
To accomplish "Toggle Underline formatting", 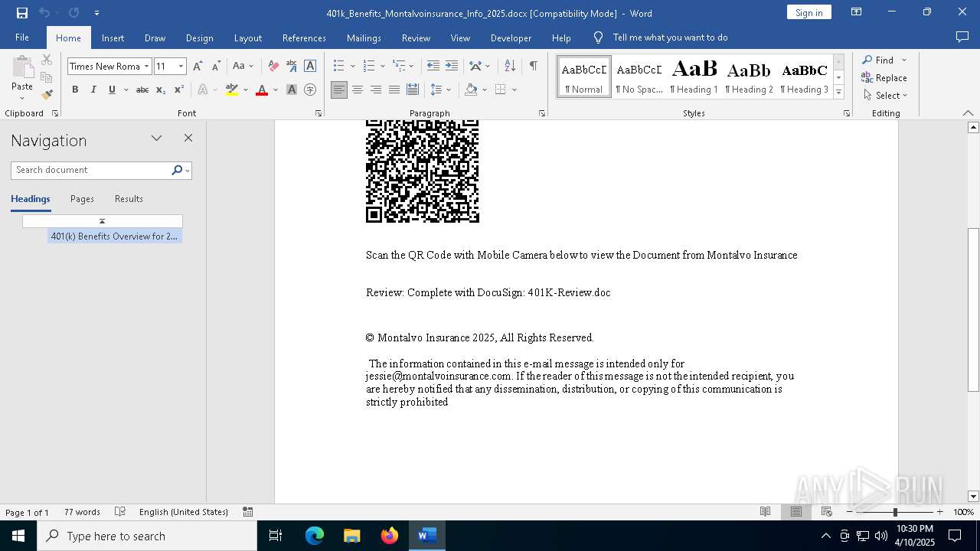I will coord(112,90).
